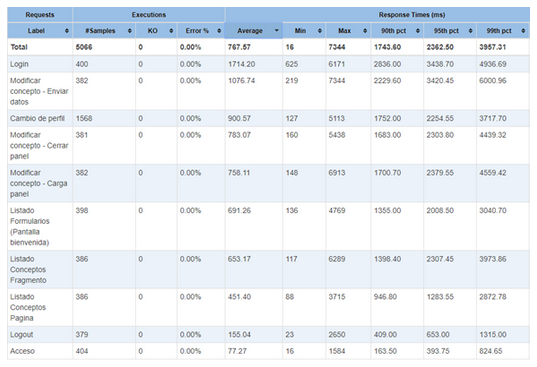Click the Logout row label

point(22,335)
